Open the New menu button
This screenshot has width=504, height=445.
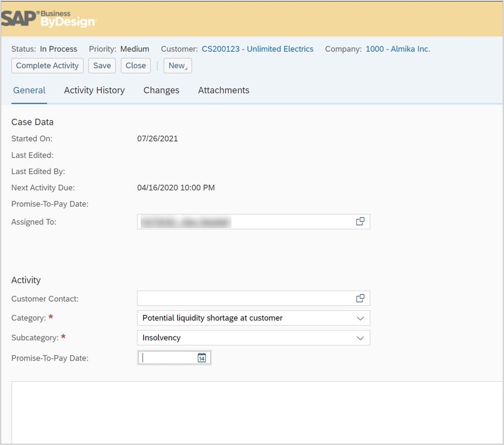[178, 66]
